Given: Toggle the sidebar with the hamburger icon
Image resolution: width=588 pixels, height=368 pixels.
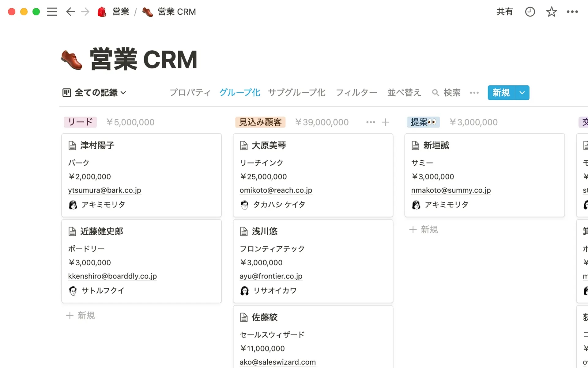Looking at the screenshot, I should click(x=52, y=12).
